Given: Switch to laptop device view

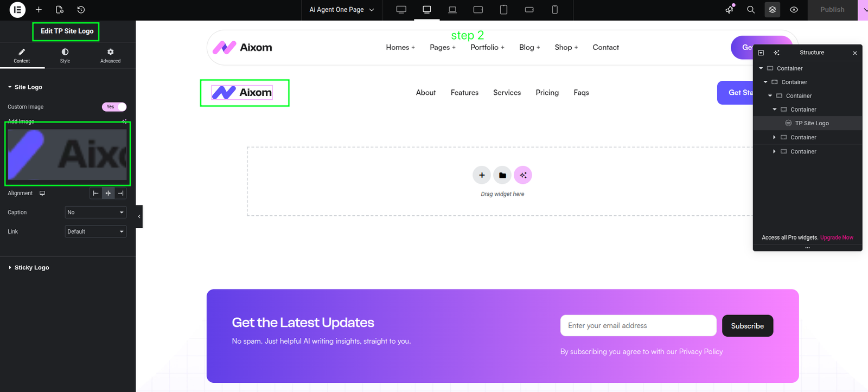Looking at the screenshot, I should 452,10.
